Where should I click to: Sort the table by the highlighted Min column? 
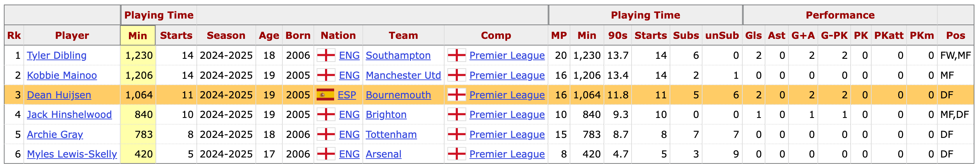point(138,35)
